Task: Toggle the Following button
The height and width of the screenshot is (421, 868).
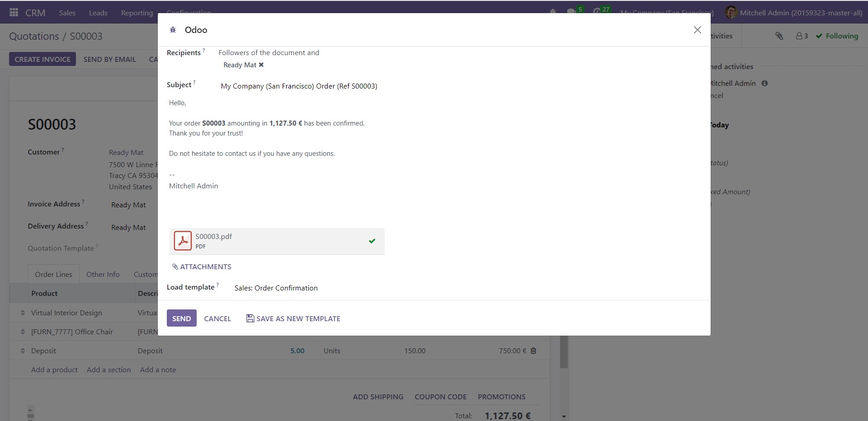Action: 837,36
